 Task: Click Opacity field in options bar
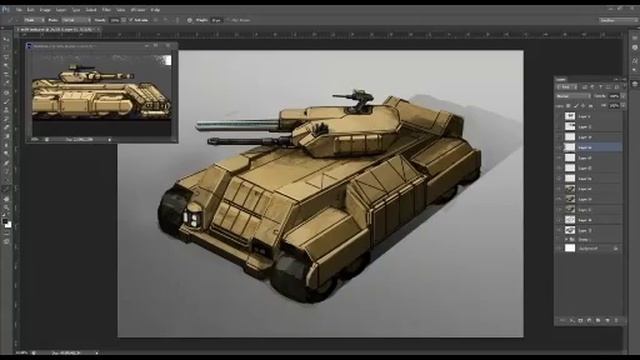115,20
